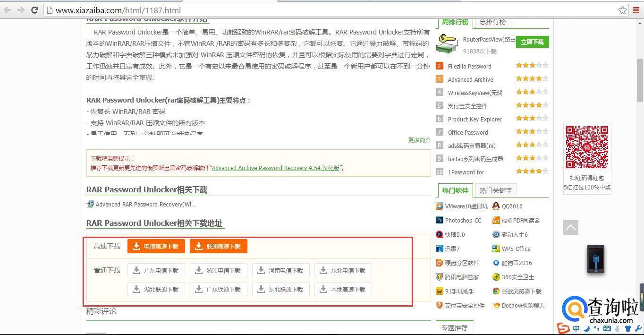Click the Advanced RAR Password Recovery icon

point(90,204)
